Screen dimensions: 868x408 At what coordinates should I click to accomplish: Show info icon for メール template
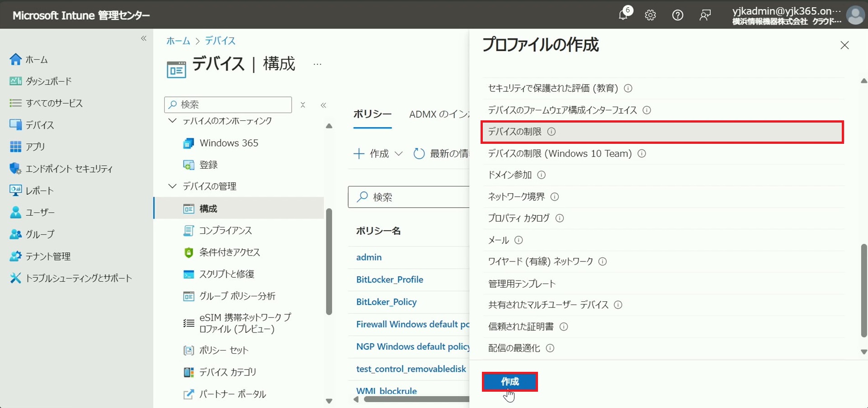(x=519, y=240)
